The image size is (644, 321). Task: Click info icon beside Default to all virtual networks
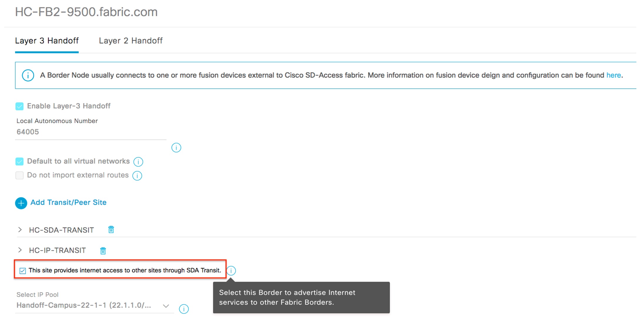coord(138,162)
